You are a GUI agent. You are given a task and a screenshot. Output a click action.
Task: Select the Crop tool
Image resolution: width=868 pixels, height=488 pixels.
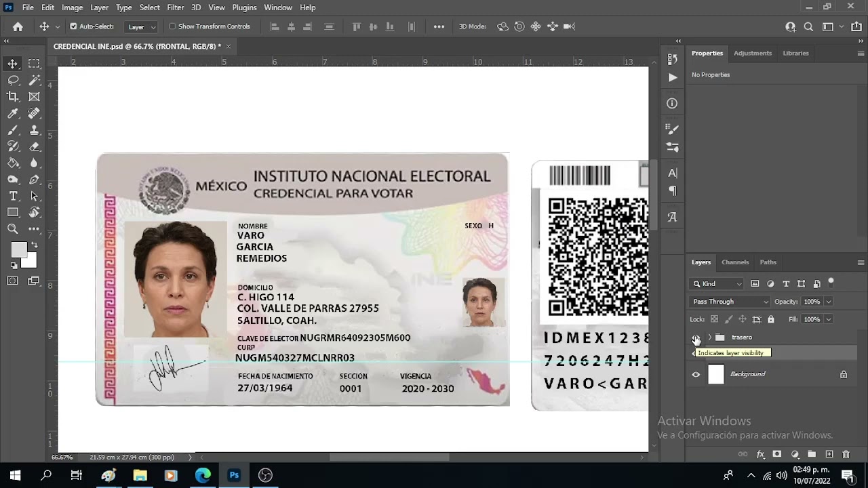point(14,96)
